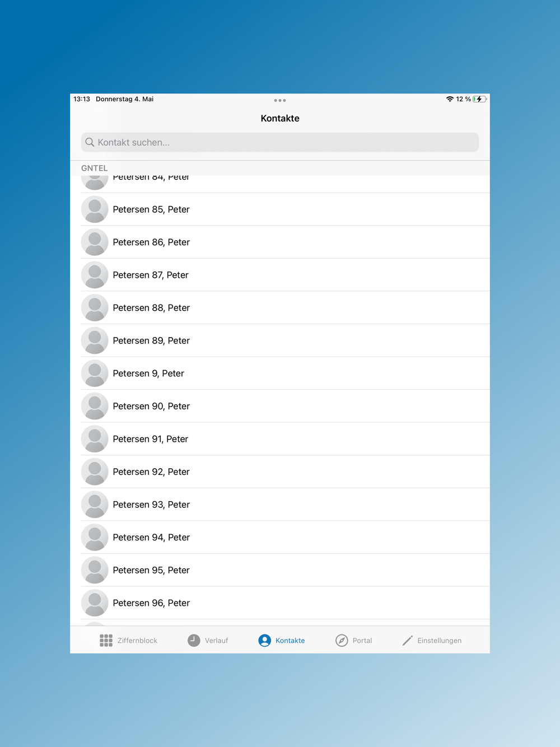Open the Verlauf clock icon
This screenshot has width=560, height=747.
(194, 641)
